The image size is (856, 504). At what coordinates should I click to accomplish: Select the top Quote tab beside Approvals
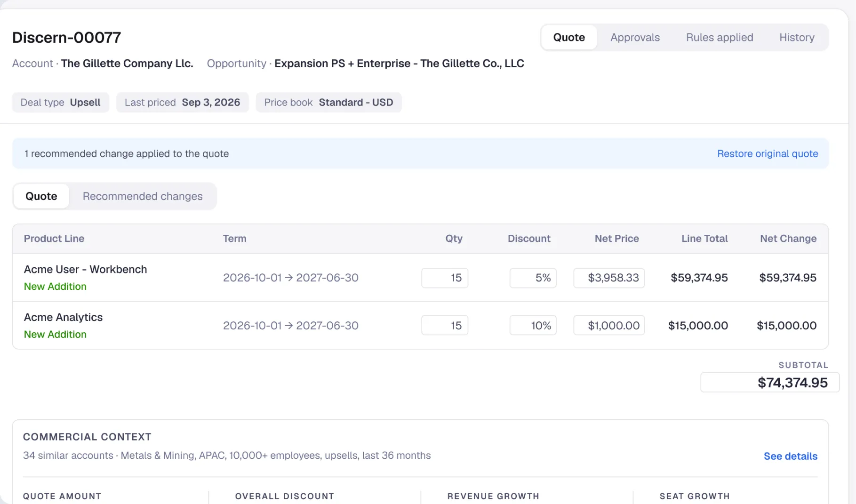point(569,37)
